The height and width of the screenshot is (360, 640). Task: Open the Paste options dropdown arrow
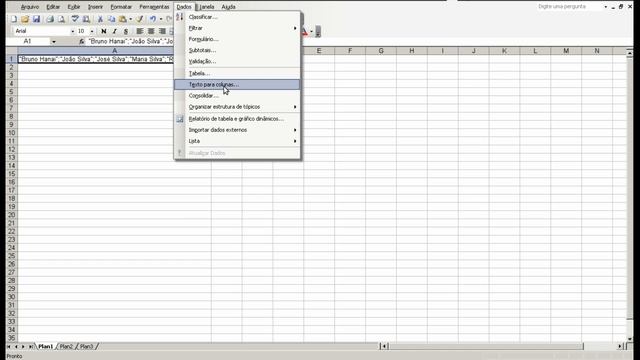130,19
